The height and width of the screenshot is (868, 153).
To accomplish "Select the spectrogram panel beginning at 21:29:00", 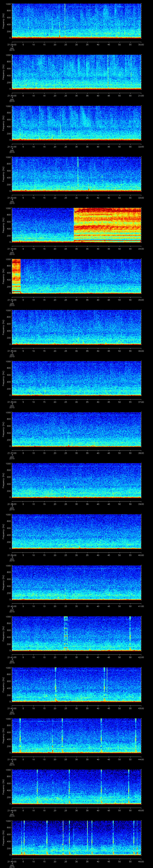I will click(76, 21).
